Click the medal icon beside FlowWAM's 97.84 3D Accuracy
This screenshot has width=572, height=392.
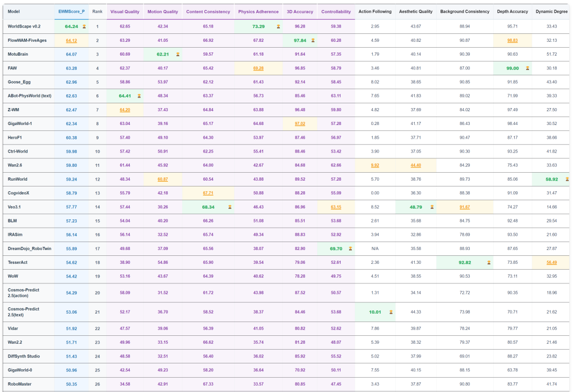[313, 40]
